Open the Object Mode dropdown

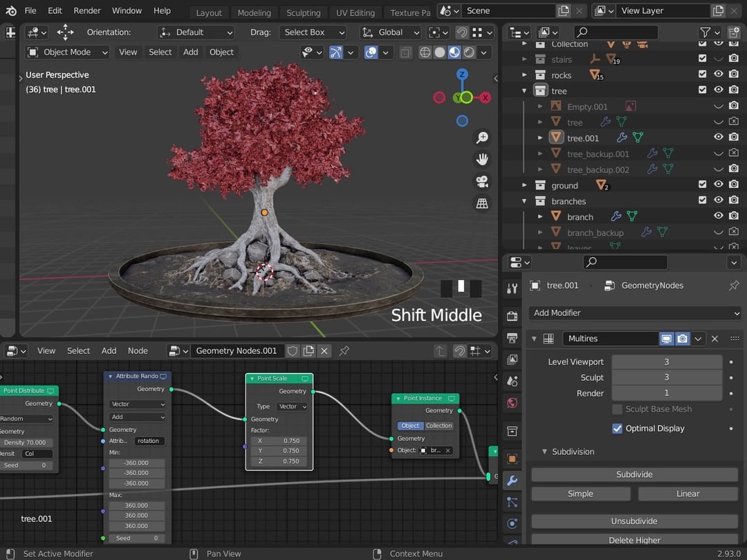click(67, 52)
